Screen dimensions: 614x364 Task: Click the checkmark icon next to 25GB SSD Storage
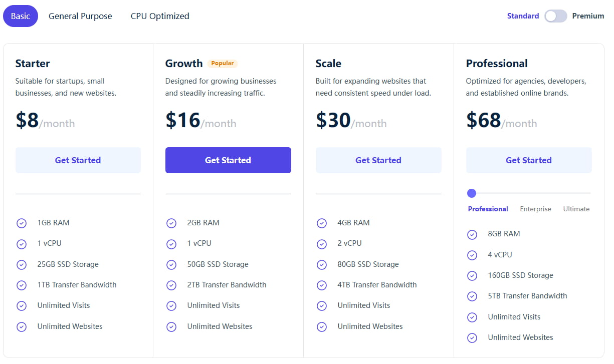tap(22, 265)
